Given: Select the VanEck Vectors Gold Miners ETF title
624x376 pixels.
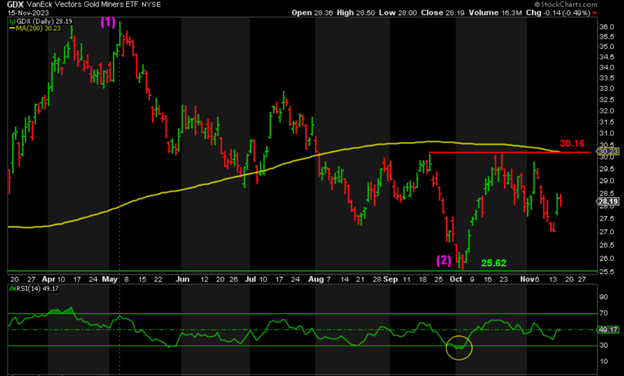Looking at the screenshot, I should [x=82, y=4].
